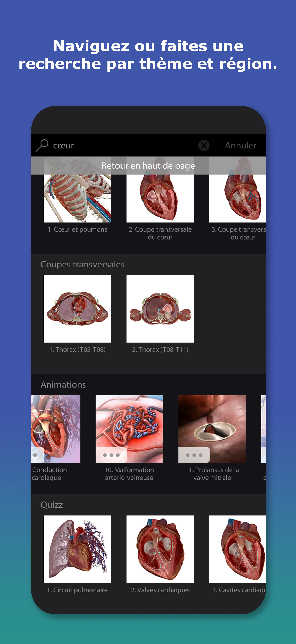This screenshot has height=644, width=296.
Task: Start the Circuit pulmonaire quiz
Action: click(77, 549)
